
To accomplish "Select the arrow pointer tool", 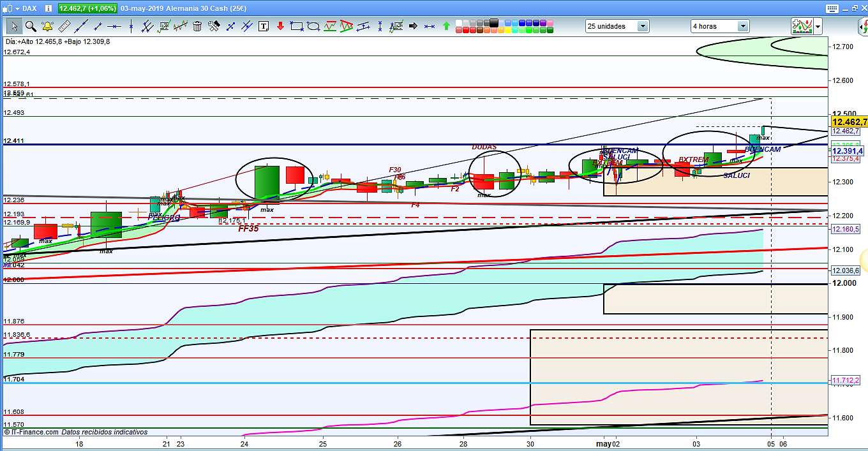I will [13, 26].
